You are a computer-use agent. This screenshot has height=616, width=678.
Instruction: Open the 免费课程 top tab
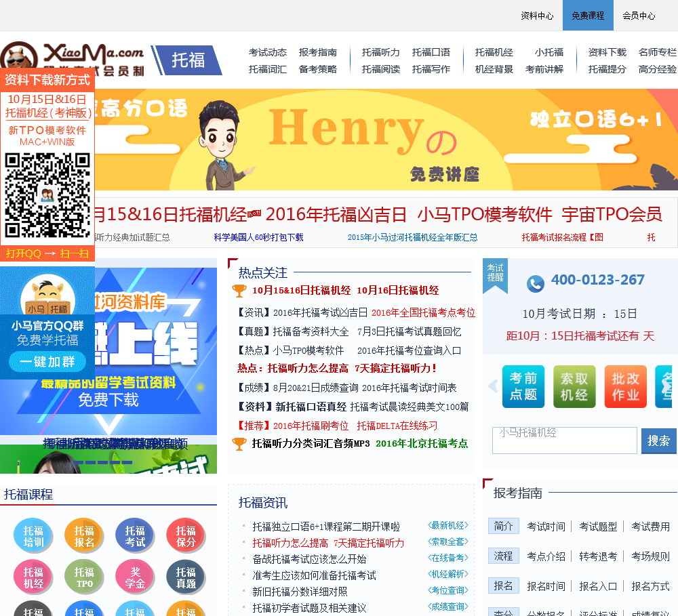pos(588,16)
